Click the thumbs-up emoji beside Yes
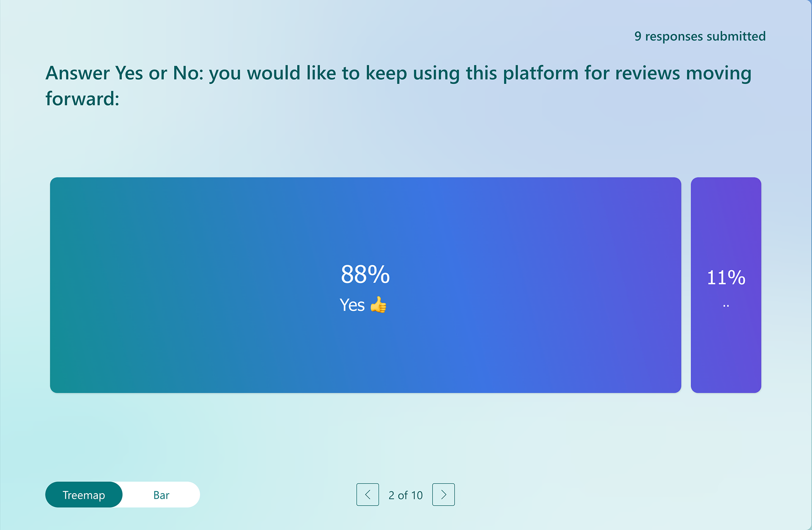Image resolution: width=812 pixels, height=530 pixels. point(378,305)
